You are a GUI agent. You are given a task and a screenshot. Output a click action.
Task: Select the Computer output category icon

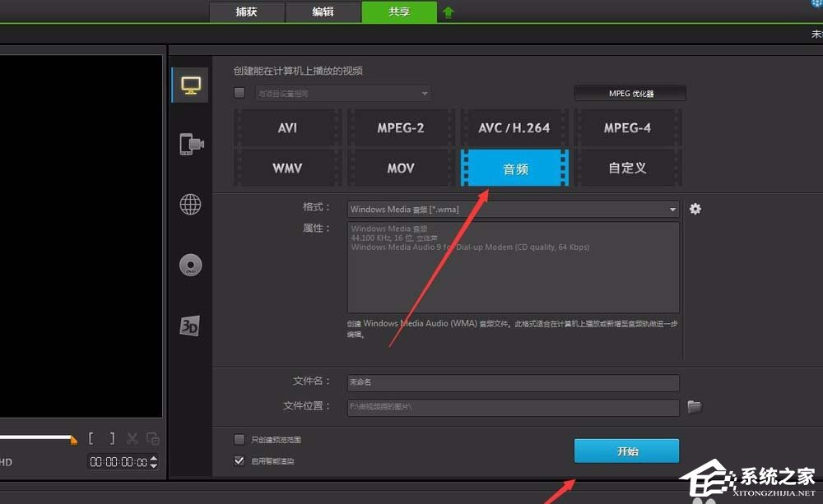[190, 85]
